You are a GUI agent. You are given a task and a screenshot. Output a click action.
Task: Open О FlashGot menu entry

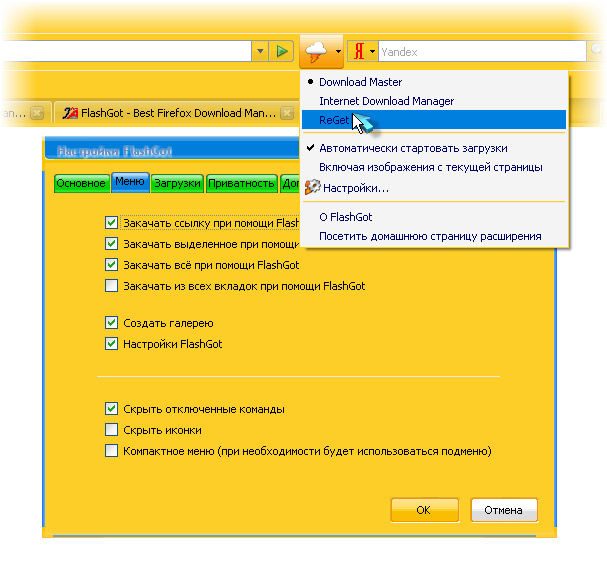(434, 217)
